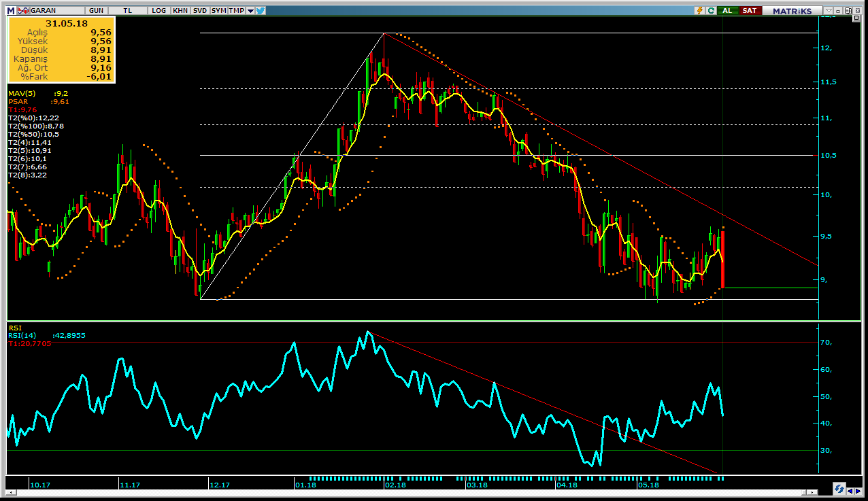Change the GUN period setting
The height and width of the screenshot is (501, 868).
[96, 11]
